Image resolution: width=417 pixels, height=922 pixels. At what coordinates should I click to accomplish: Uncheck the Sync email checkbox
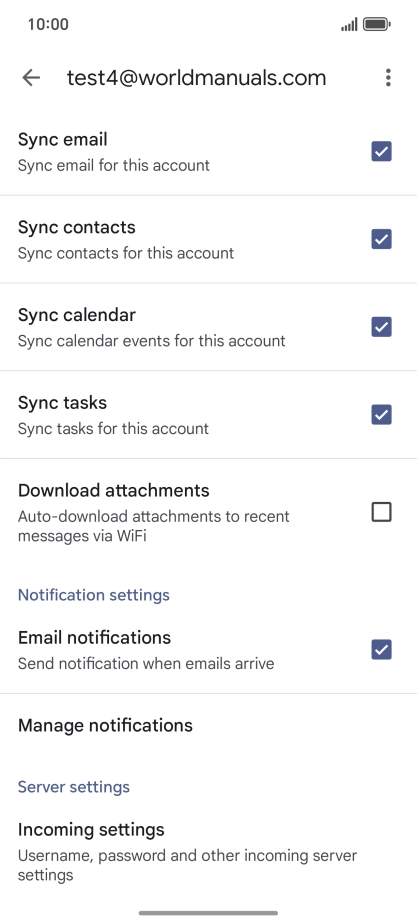[x=381, y=152]
